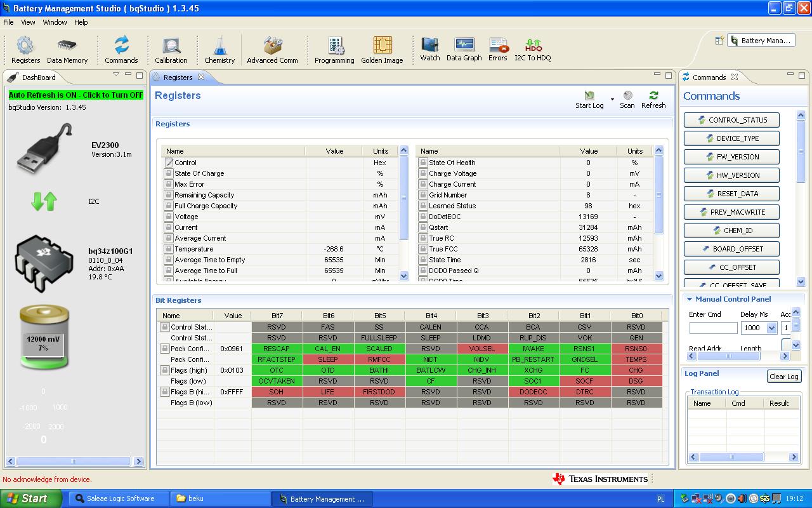Toggle the RESCAP bit
Viewport: 812px width, 508px height.
tap(277, 349)
